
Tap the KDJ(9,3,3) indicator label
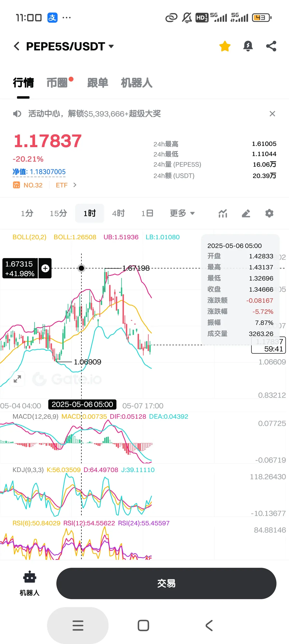[28, 470]
